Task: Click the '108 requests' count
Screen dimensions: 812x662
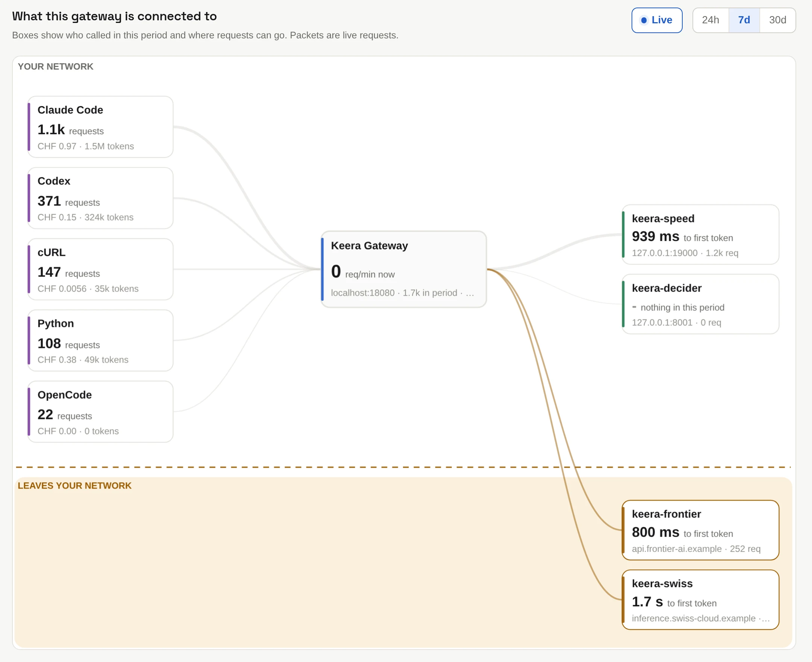Action: click(x=68, y=343)
